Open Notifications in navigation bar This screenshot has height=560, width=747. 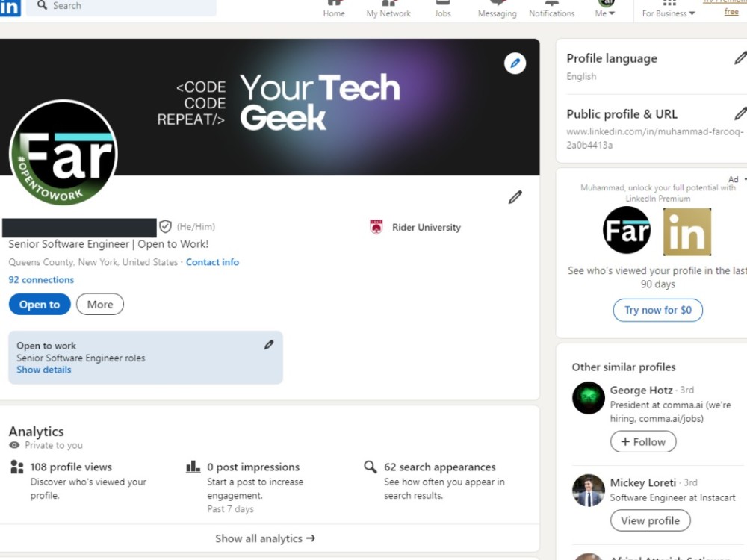pos(552,8)
